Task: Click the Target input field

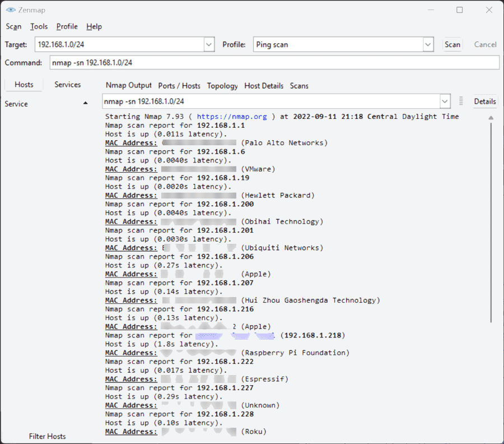Action: pyautogui.click(x=120, y=44)
